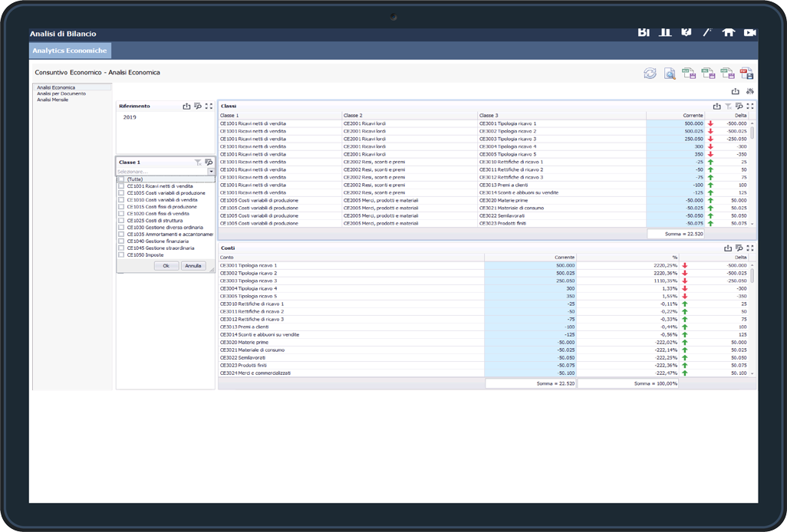The height and width of the screenshot is (532, 787).
Task: Collapse the Classe 1 dropdown arrow
Action: [x=211, y=172]
